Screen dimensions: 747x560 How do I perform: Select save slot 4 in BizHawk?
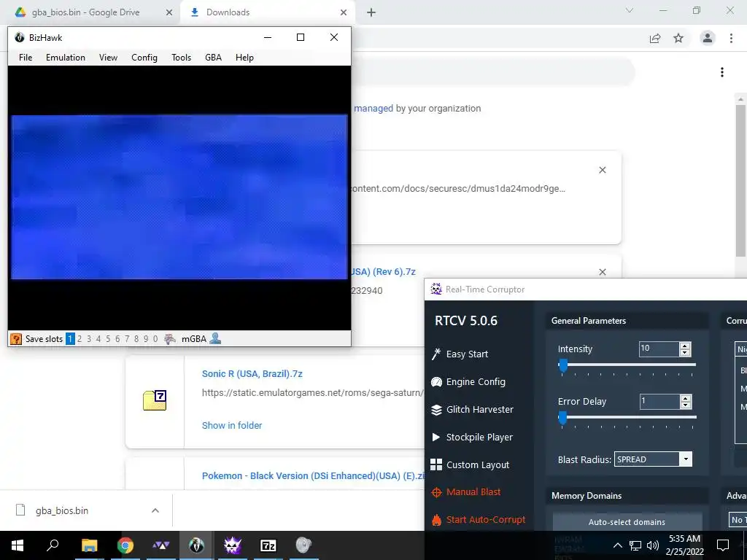pos(98,339)
